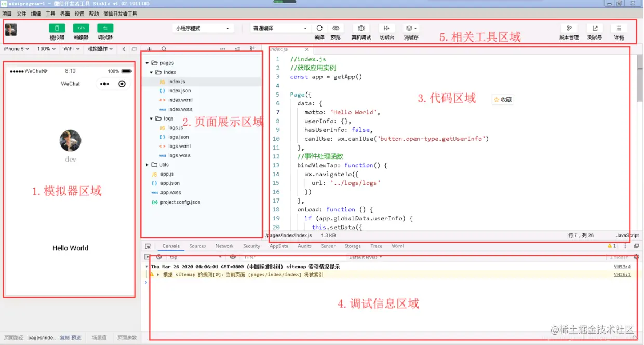The height and width of the screenshot is (345, 644).
Task: Expand the utils folder
Action: (x=147, y=165)
